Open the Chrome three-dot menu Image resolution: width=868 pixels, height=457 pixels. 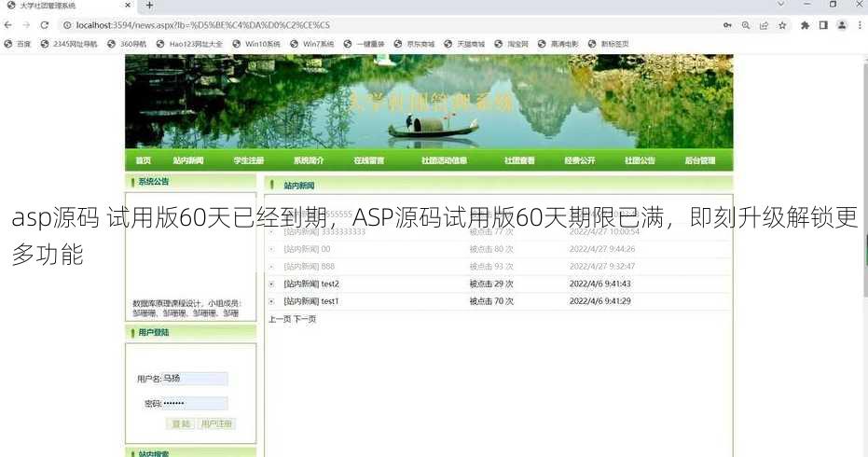pos(860,25)
